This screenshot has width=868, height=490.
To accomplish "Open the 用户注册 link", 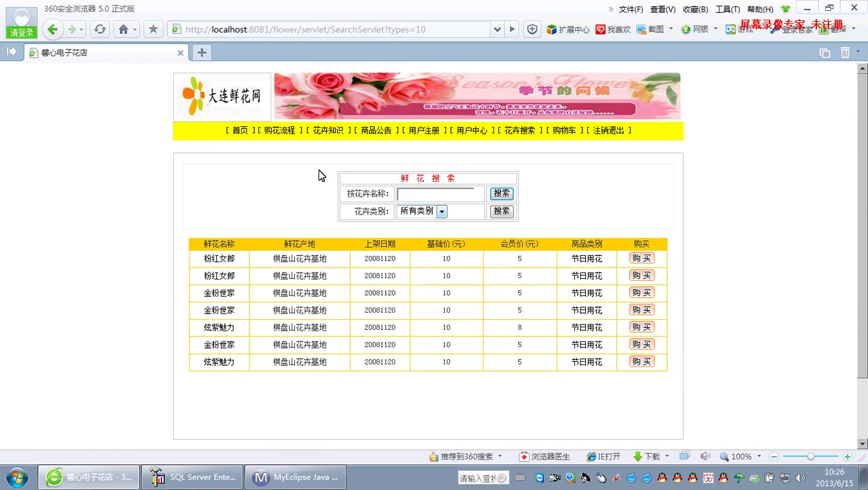I will tap(424, 130).
